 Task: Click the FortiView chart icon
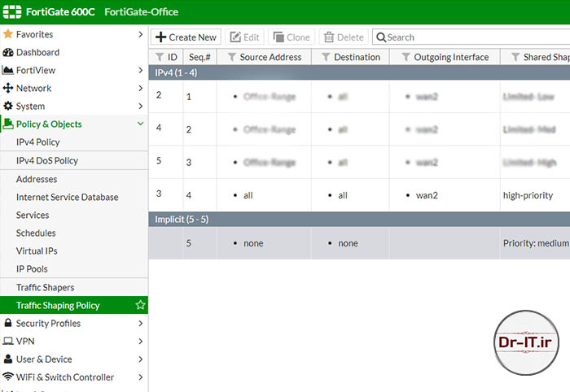pyautogui.click(x=8, y=70)
